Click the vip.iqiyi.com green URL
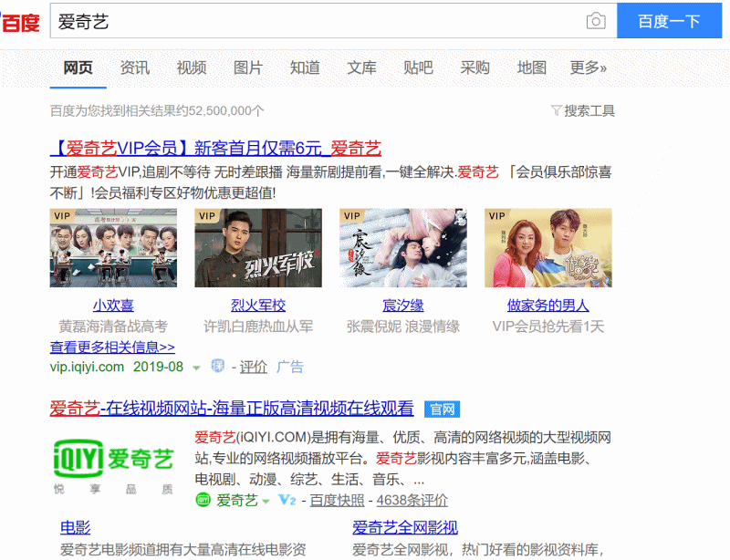 pyautogui.click(x=87, y=367)
